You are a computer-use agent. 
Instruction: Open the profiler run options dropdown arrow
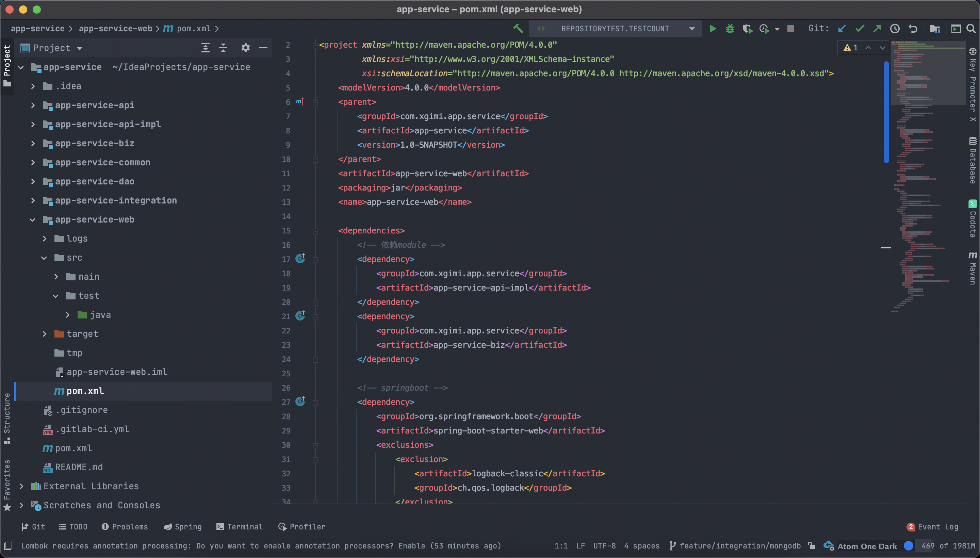coord(777,29)
